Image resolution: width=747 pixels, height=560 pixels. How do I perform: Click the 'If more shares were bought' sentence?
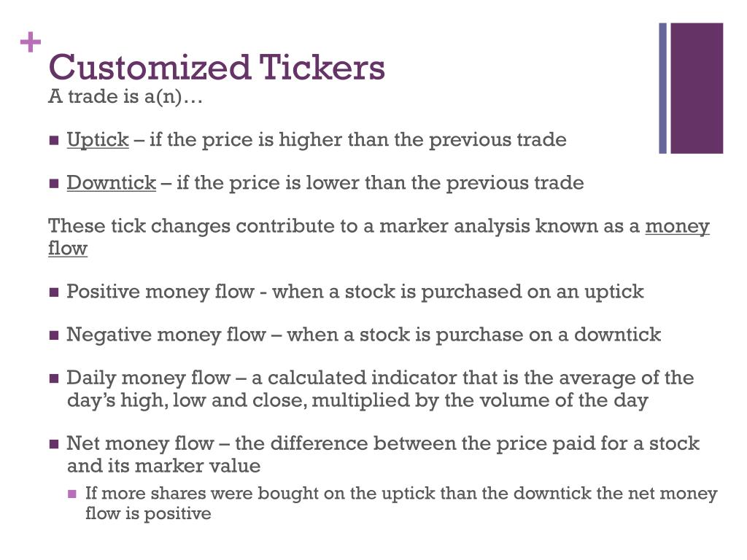(401, 503)
